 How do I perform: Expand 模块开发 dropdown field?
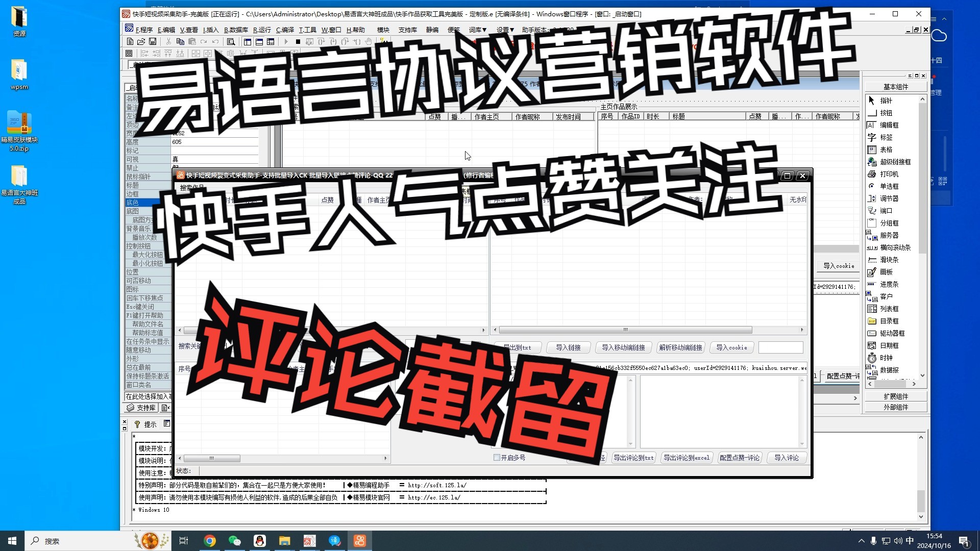(169, 448)
